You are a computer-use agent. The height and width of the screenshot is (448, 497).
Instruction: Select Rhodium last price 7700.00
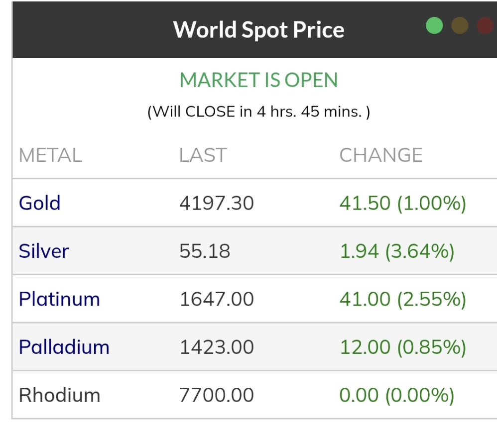pyautogui.click(x=217, y=395)
